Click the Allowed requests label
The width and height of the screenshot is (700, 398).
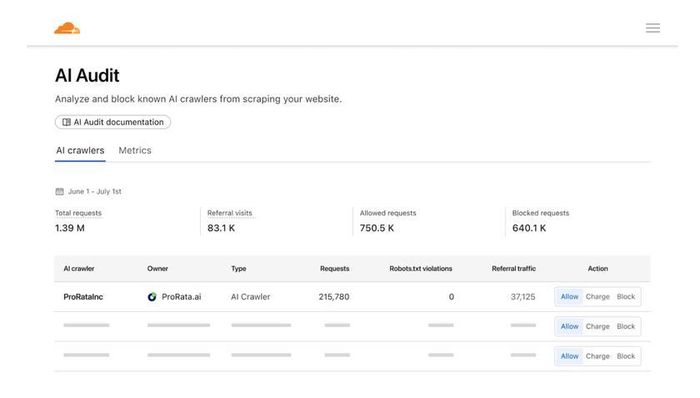[x=388, y=213]
